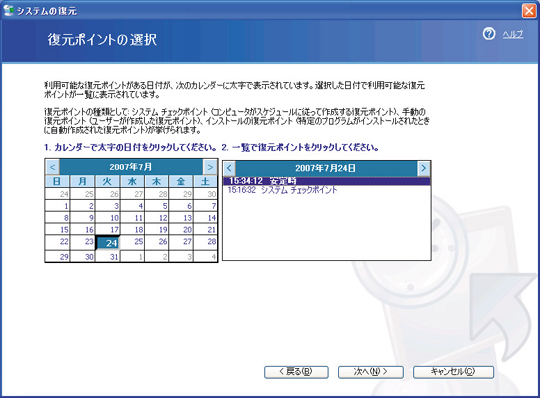Select July 8 in the calendar
This screenshot has height=398, width=540.
point(58,218)
